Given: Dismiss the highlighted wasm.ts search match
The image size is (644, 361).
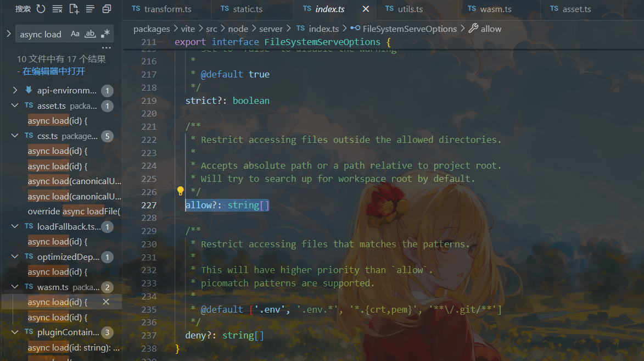Looking at the screenshot, I should coord(106,302).
